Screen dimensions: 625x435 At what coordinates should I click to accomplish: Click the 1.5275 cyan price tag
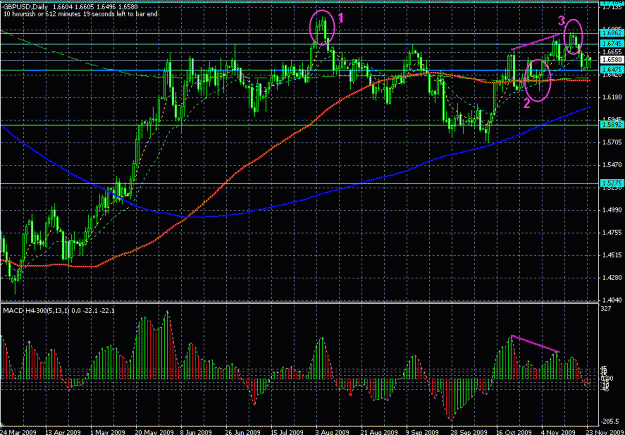click(611, 183)
